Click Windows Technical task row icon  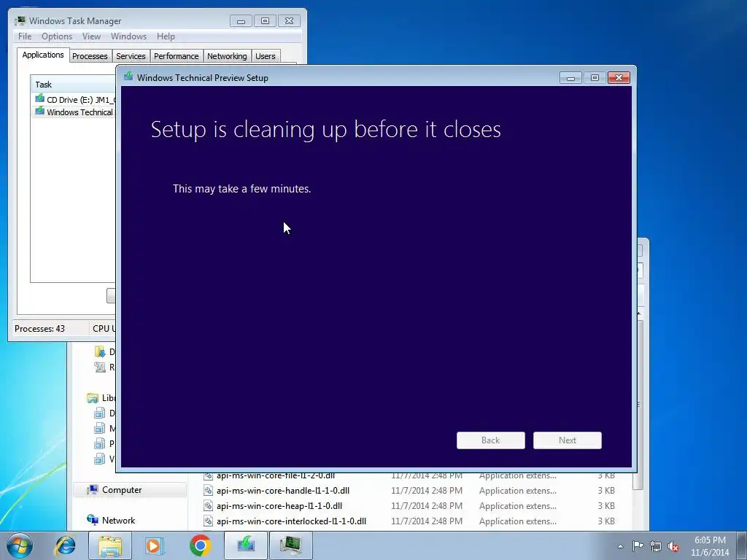[39, 112]
